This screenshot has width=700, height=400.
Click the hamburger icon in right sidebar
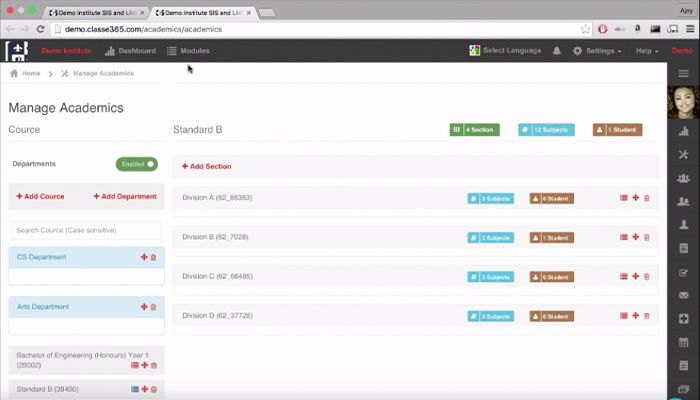(683, 74)
